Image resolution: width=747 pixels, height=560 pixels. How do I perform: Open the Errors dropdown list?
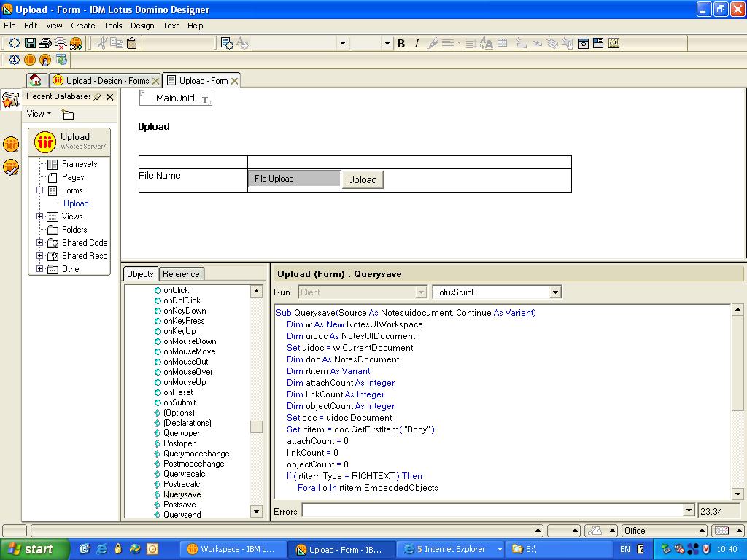tap(689, 511)
